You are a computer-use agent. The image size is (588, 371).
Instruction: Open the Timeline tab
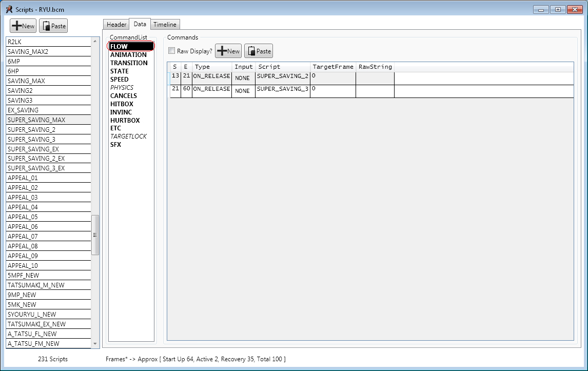[165, 25]
